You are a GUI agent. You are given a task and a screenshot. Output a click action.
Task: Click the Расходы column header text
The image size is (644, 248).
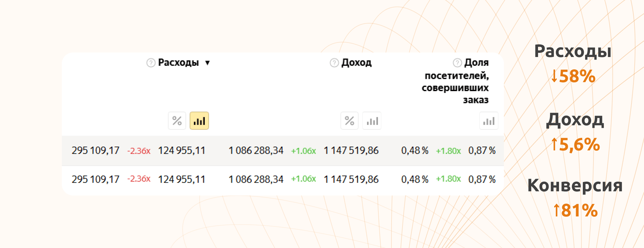pos(178,62)
